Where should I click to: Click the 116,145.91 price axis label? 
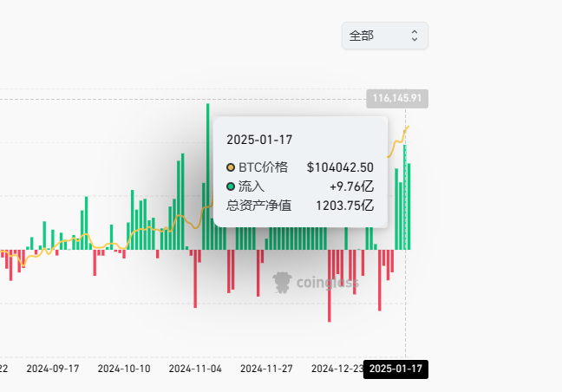point(397,98)
